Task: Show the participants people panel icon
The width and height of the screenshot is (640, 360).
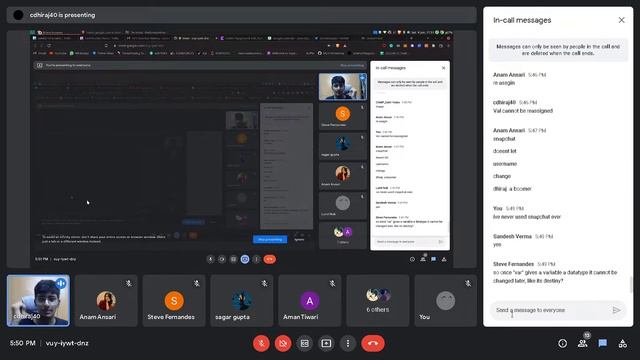Action: coord(582,344)
